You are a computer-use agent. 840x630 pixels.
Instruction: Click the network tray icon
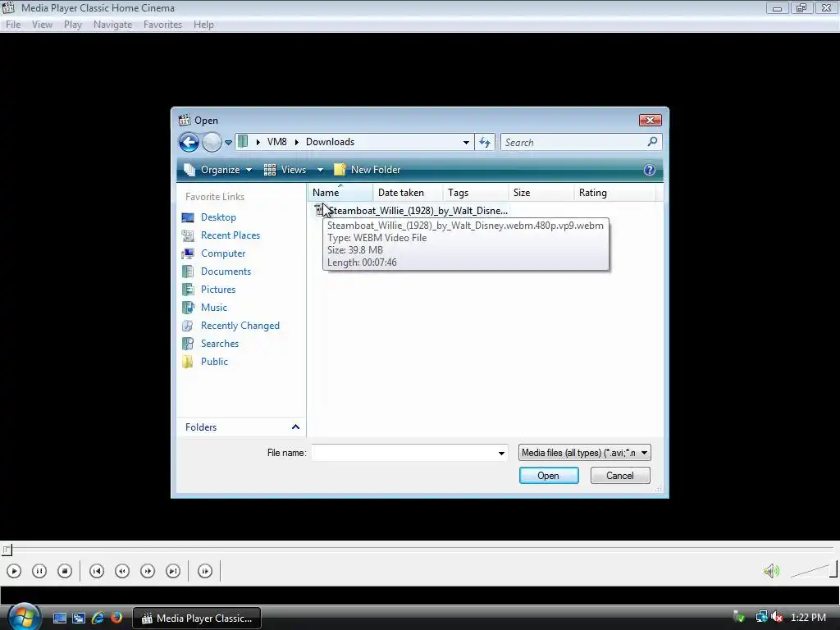(761, 617)
